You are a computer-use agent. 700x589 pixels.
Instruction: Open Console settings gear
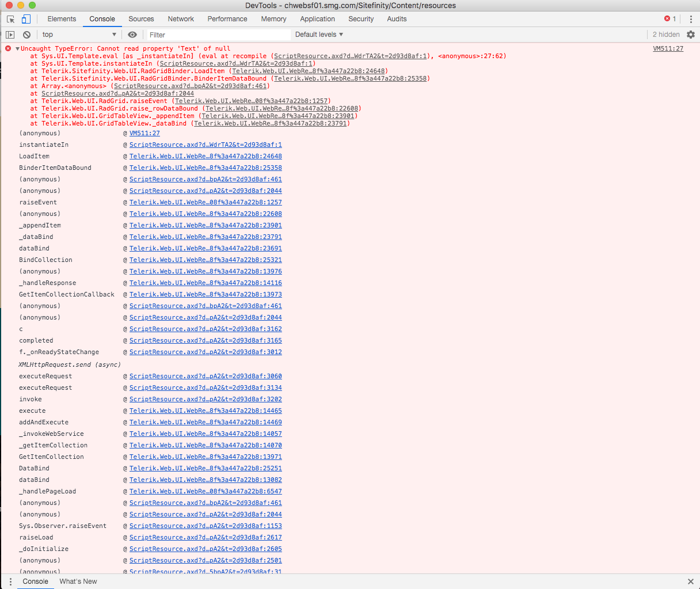tap(691, 35)
